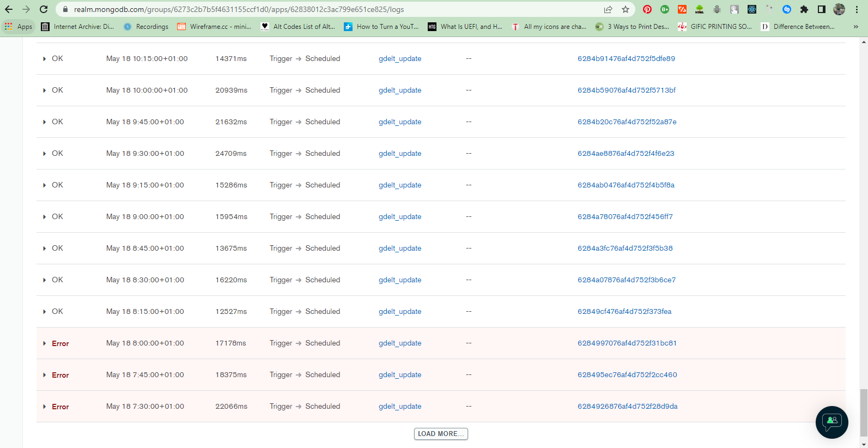This screenshot has width=868, height=448.
Task: Open gdelt_update link for May 18 9:30:00
Action: (x=399, y=154)
